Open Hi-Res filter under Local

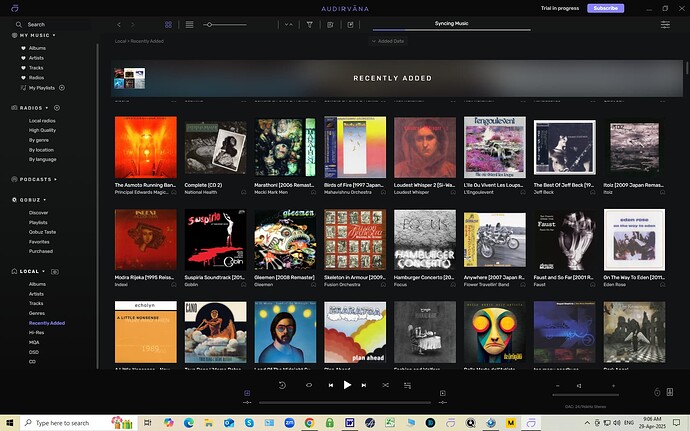point(37,332)
